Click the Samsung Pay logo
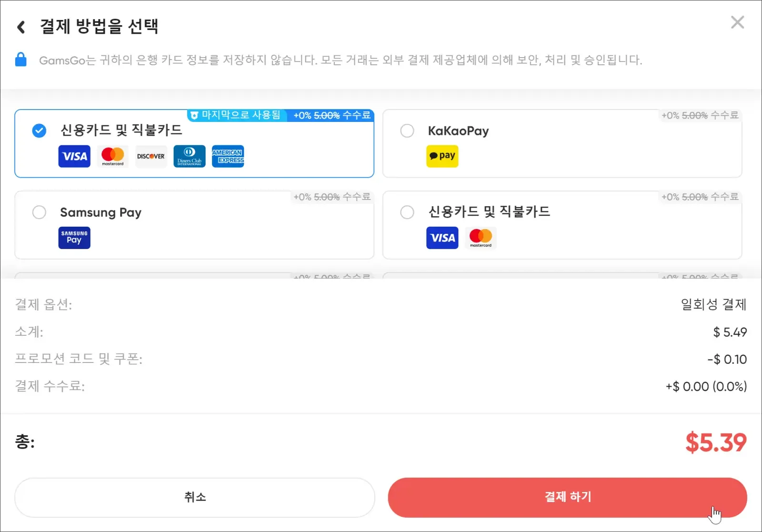Image resolution: width=762 pixels, height=532 pixels. (74, 238)
